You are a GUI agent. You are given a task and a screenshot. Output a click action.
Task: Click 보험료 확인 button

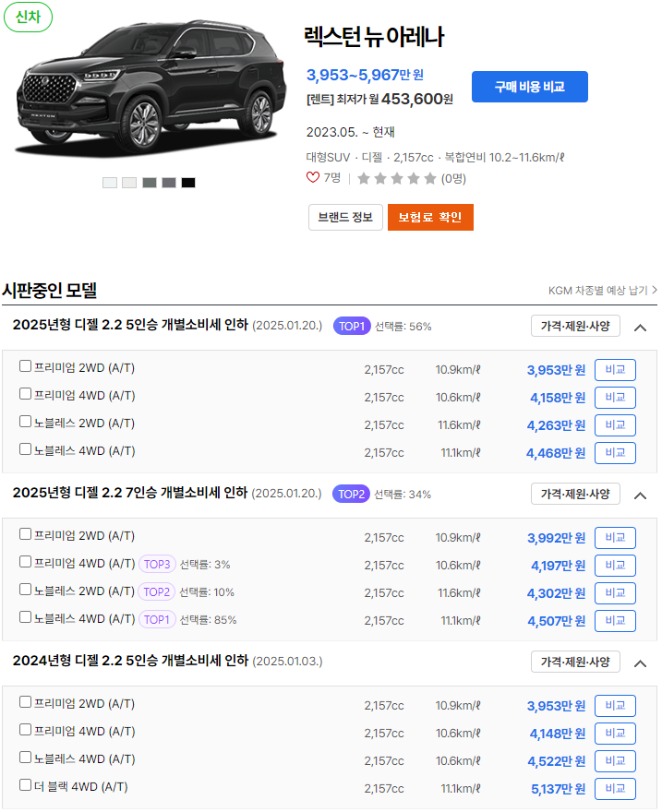pos(430,217)
